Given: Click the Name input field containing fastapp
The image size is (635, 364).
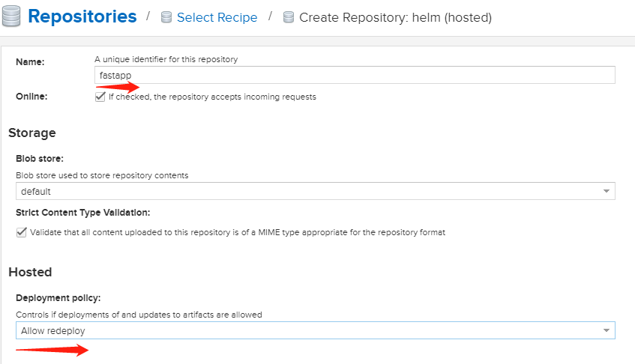Looking at the screenshot, I should [x=355, y=75].
